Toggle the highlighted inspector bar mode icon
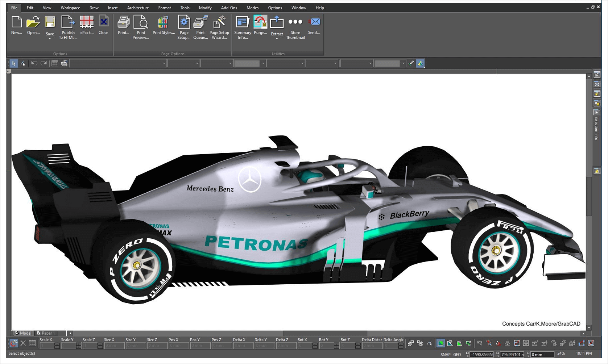Viewport: 608px width, 364px height. 14,343
